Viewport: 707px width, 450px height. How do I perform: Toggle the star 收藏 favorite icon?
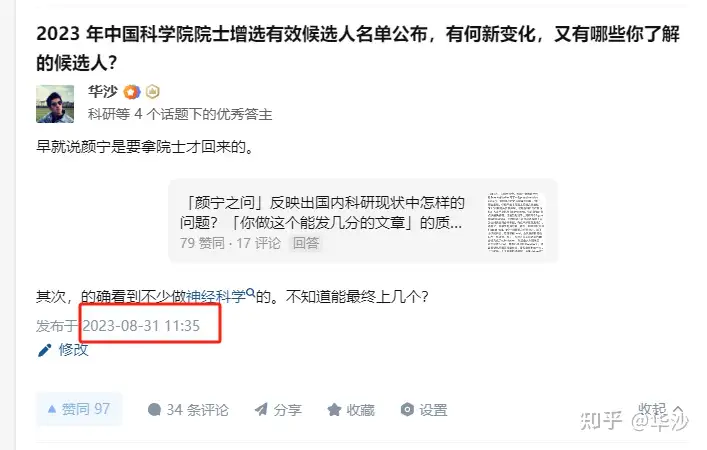tap(334, 409)
